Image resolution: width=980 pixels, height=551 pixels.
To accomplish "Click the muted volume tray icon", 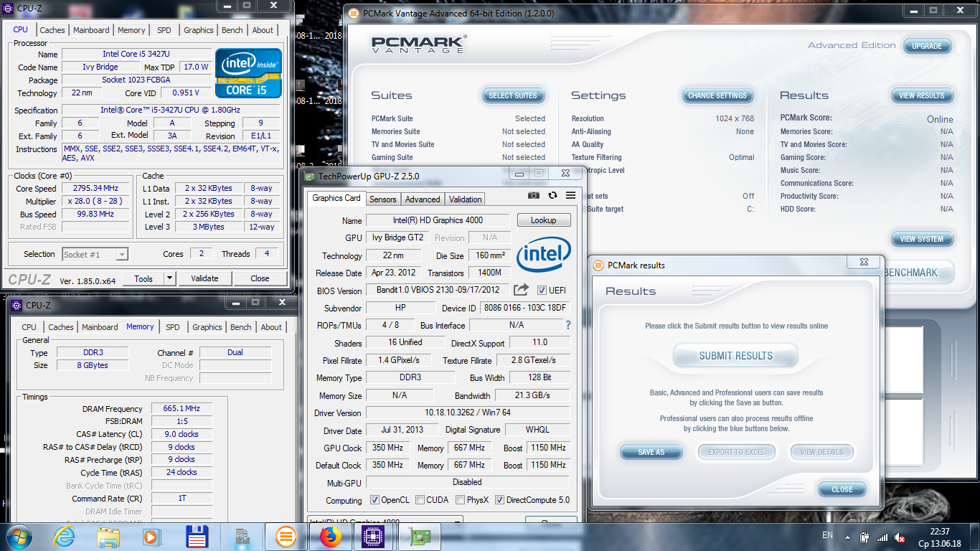I will 900,537.
